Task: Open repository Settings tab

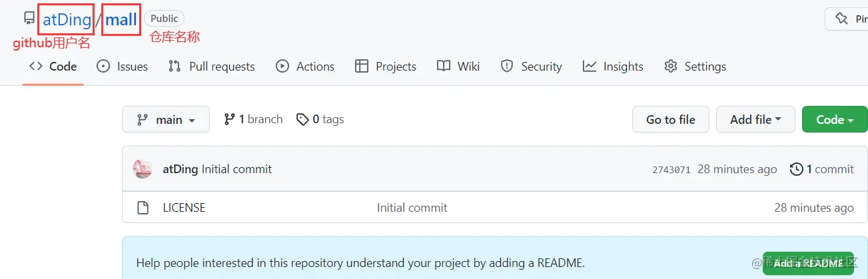Action: 695,67
